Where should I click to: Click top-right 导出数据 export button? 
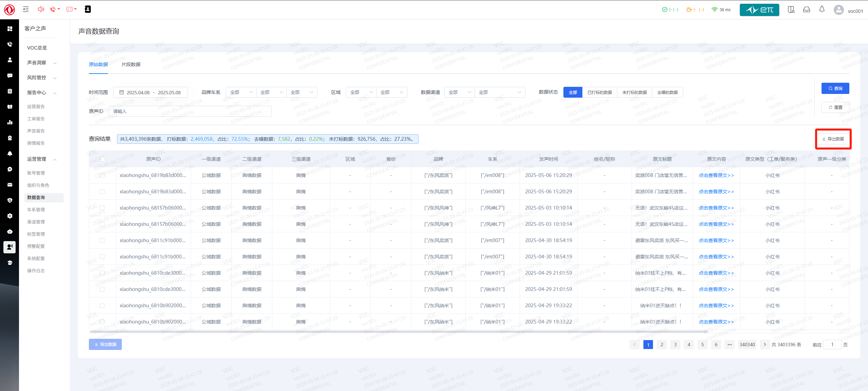coord(833,139)
